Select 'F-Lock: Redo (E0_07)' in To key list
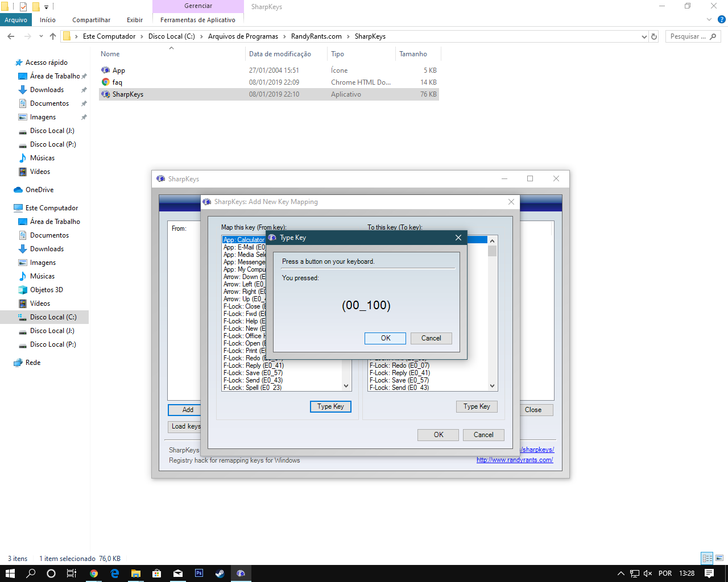Viewport: 728px width, 582px height. pos(400,365)
